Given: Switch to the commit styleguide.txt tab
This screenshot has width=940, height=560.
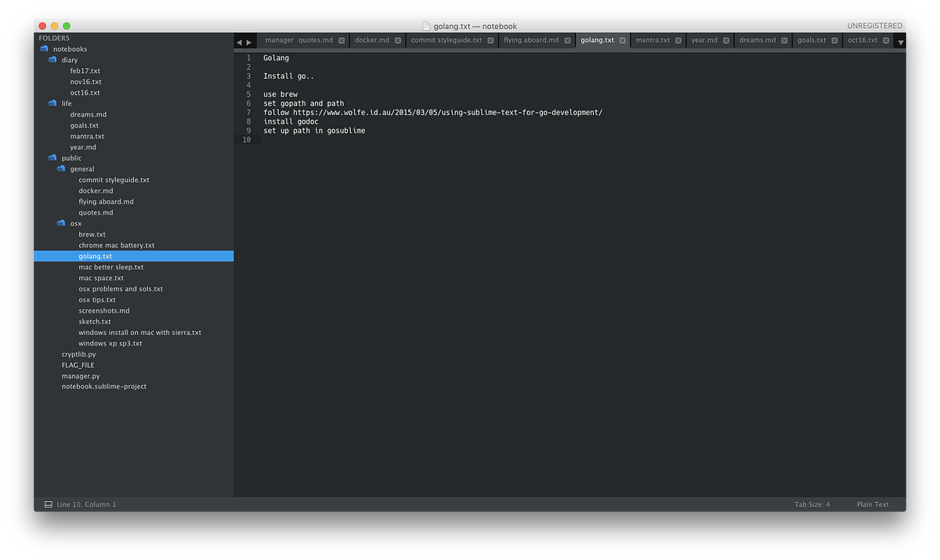Looking at the screenshot, I should [x=446, y=40].
